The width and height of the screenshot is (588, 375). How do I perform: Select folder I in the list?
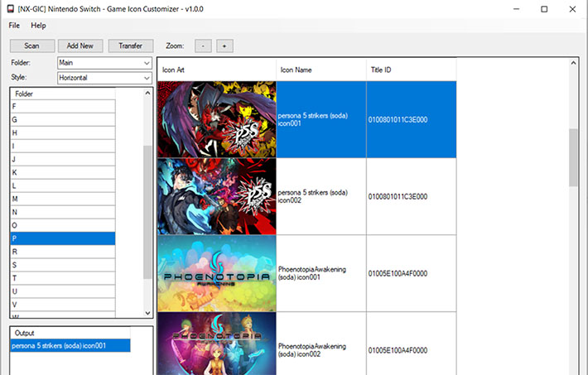[x=63, y=147]
